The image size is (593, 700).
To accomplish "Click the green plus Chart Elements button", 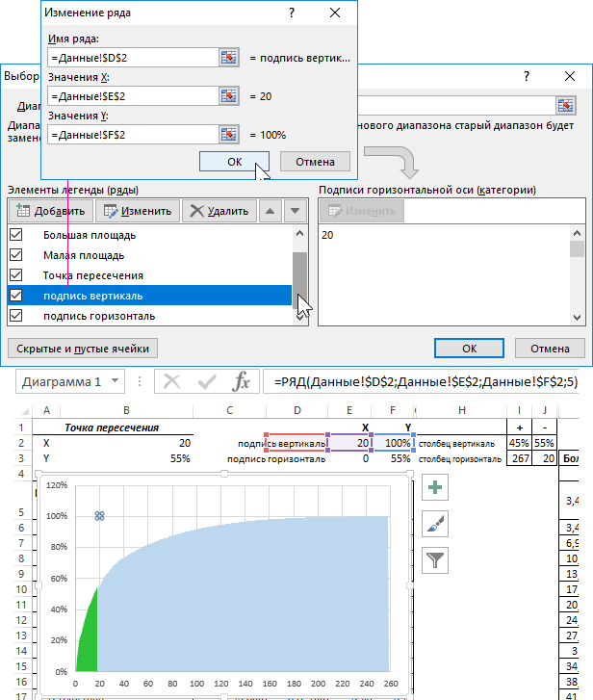I will click(436, 488).
